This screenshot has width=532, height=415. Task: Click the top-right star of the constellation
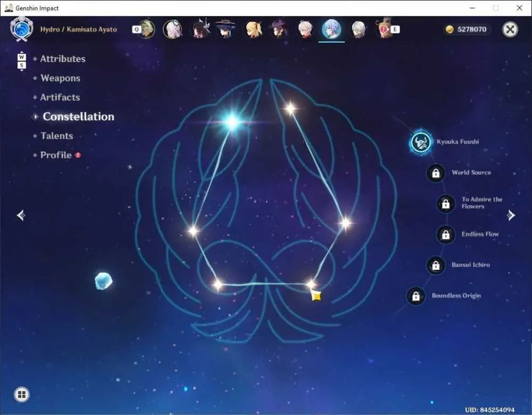pos(290,109)
